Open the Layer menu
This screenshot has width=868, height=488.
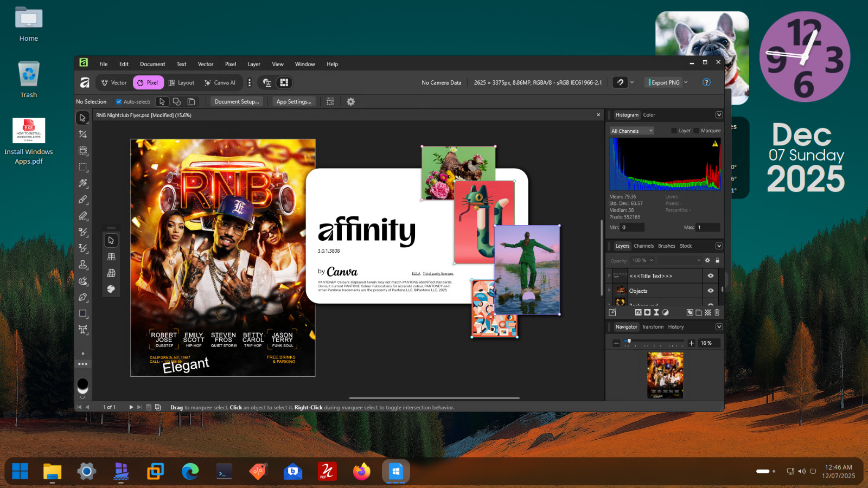pos(254,64)
